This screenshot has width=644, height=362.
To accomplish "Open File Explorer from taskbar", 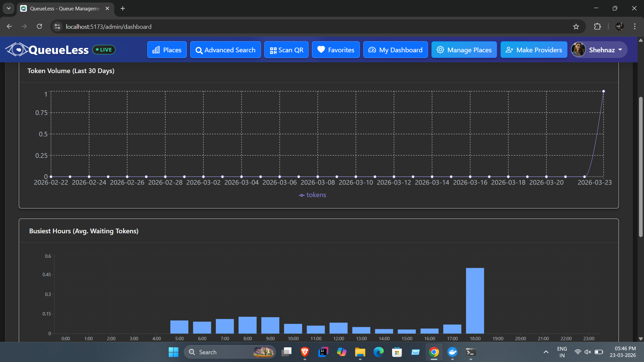I will coord(360,352).
